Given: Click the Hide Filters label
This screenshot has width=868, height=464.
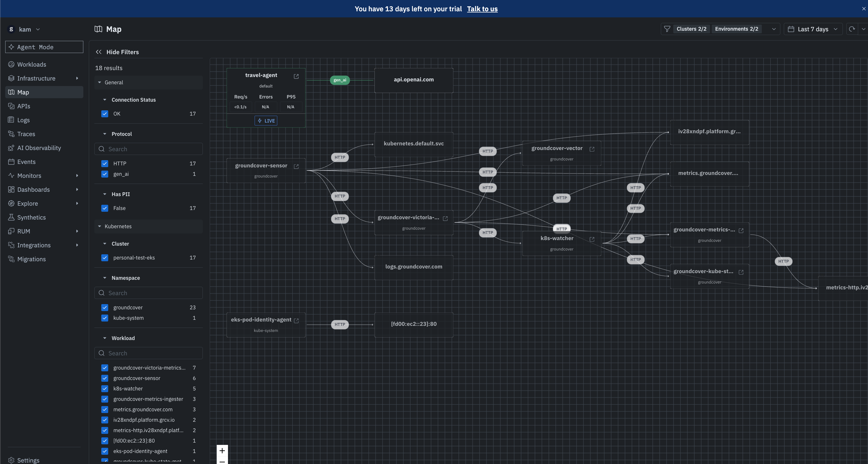Looking at the screenshot, I should point(123,52).
